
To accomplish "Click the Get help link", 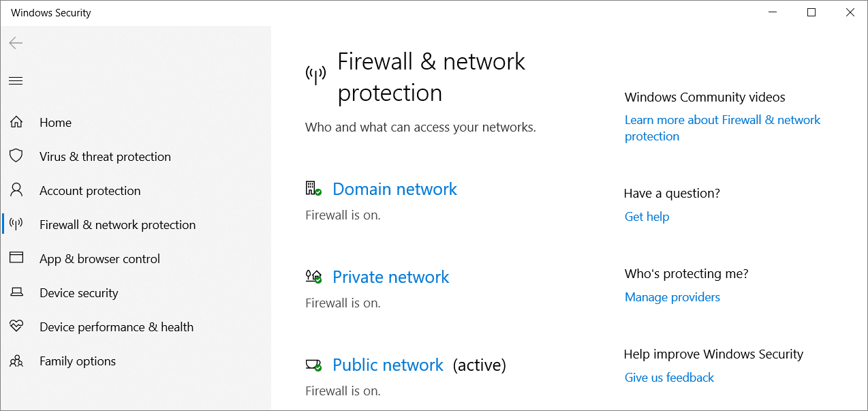I will click(x=647, y=217).
